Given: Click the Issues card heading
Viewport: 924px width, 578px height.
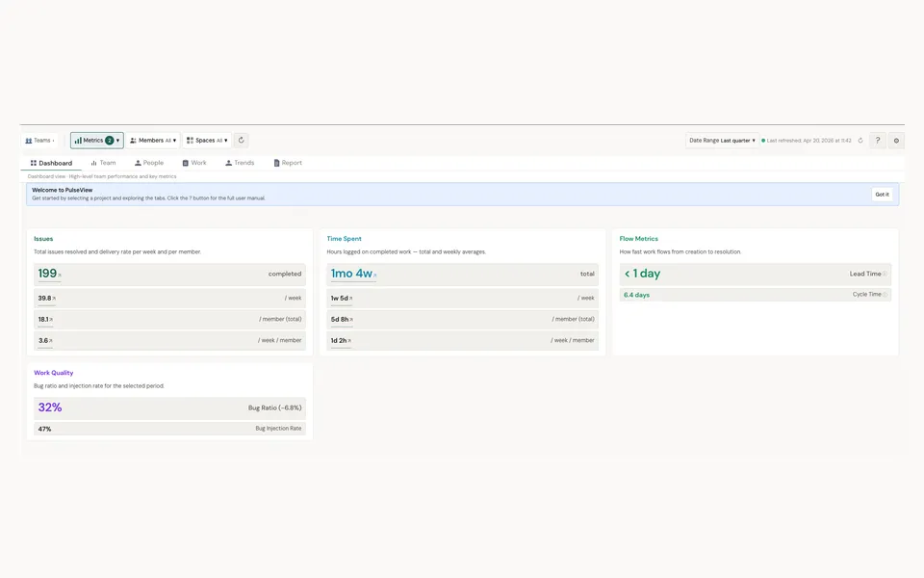Looking at the screenshot, I should tap(43, 239).
